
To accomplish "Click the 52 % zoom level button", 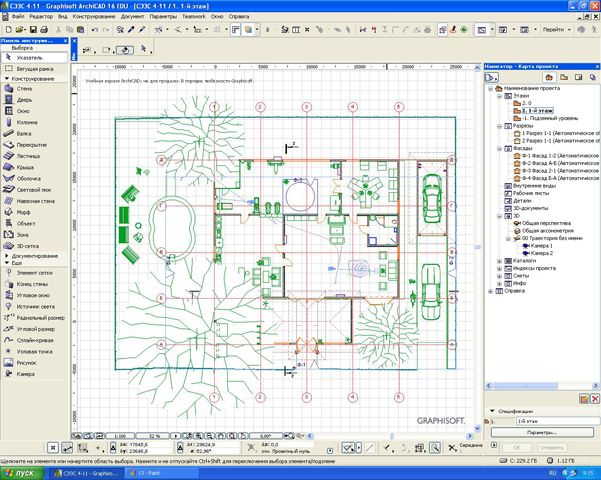I will [x=153, y=436].
